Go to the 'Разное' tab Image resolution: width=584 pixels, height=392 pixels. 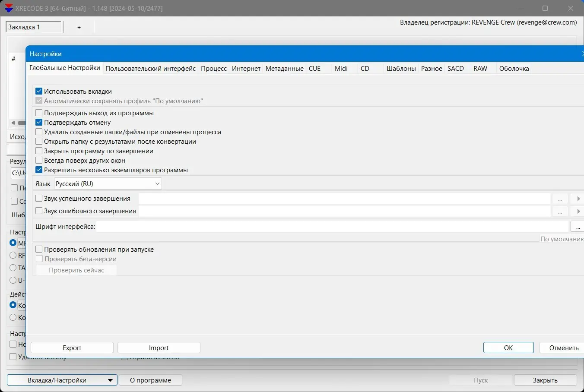pyautogui.click(x=432, y=69)
